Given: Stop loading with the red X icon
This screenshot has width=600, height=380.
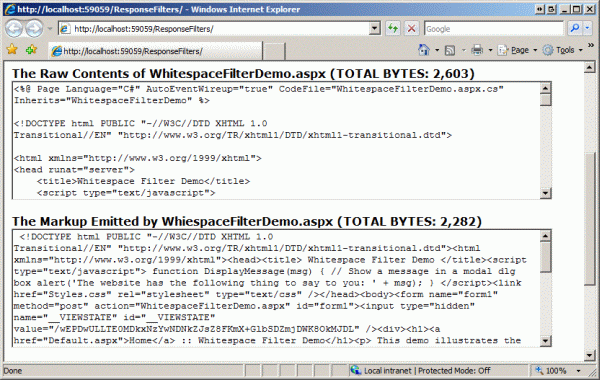Looking at the screenshot, I should click(x=411, y=29).
